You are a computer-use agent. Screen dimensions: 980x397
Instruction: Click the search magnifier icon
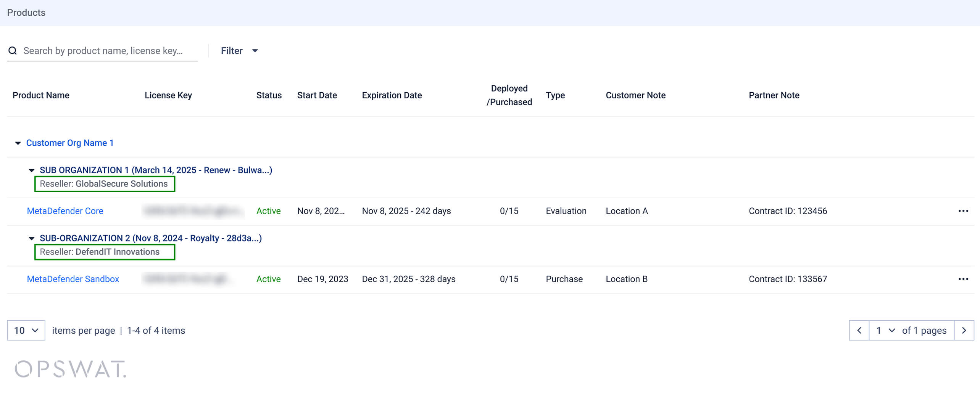point(13,51)
